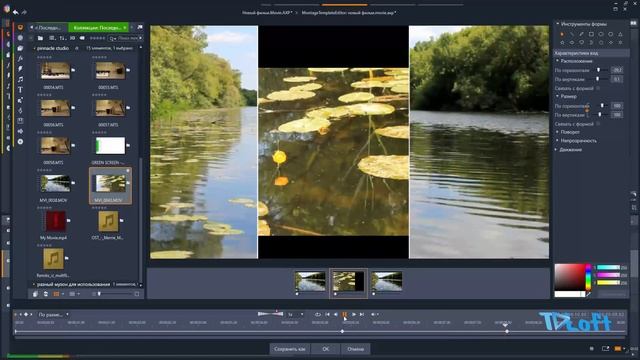Jump to end with skip-forward control

362,314
